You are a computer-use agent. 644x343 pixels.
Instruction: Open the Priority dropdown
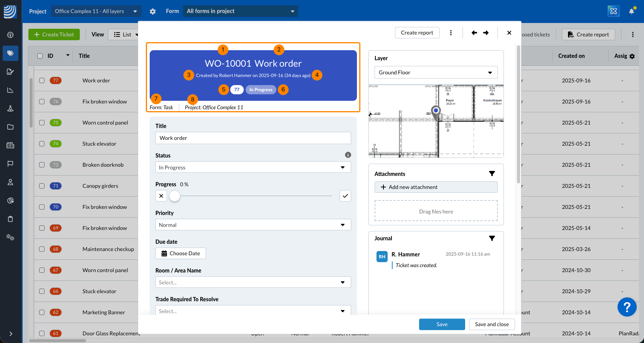pos(253,225)
